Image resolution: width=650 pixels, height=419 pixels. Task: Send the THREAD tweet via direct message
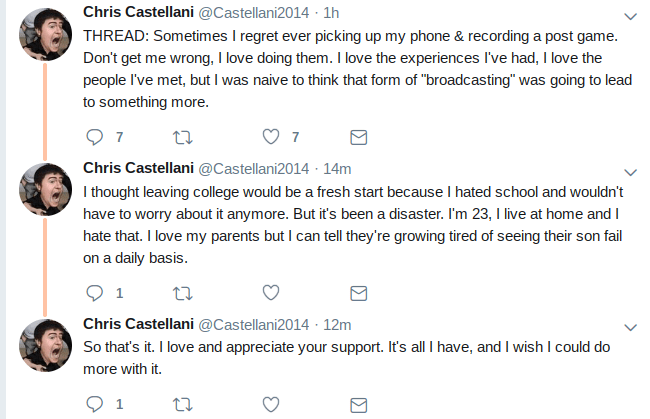pos(358,136)
